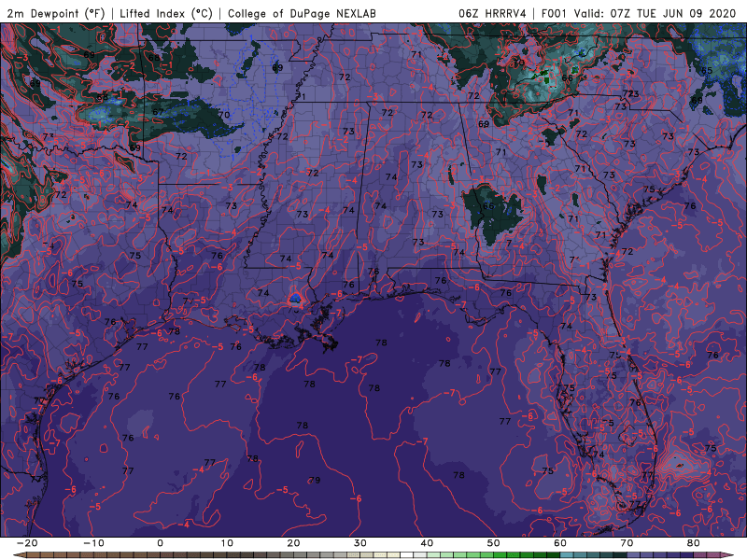Click the 79 dewpoint value in the Gulf
747x560 pixels.
coord(315,480)
